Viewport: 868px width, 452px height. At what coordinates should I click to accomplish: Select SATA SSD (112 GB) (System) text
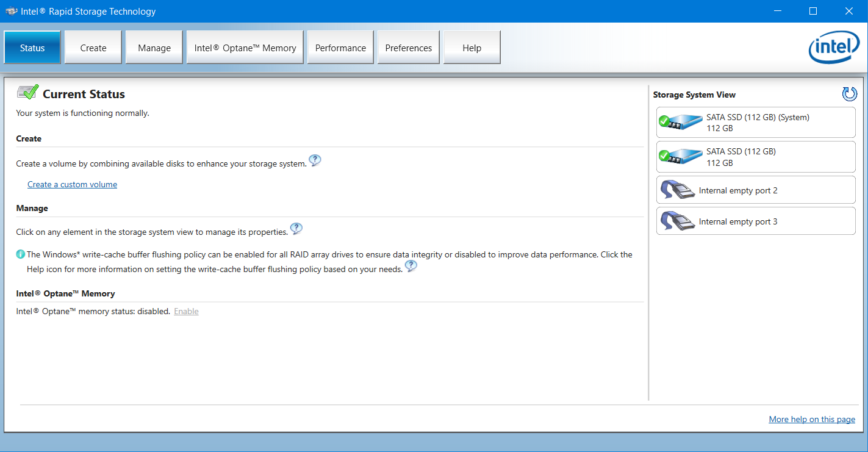click(x=758, y=117)
